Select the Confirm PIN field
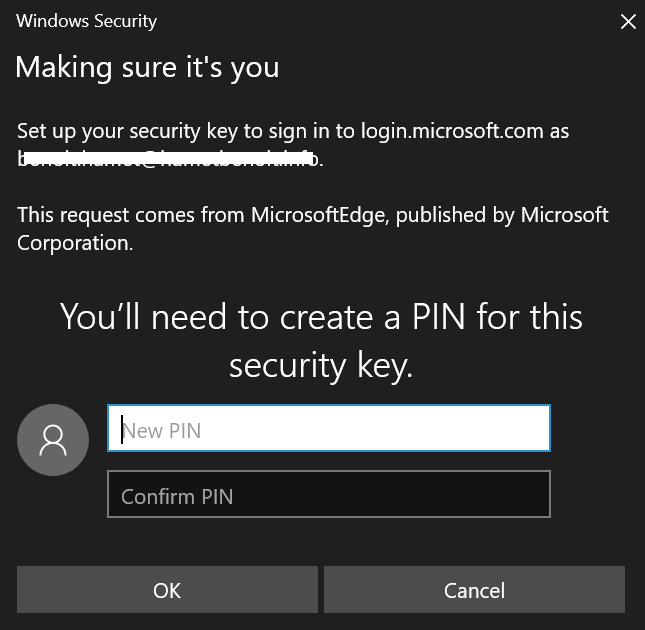The width and height of the screenshot is (645, 630). 328,495
